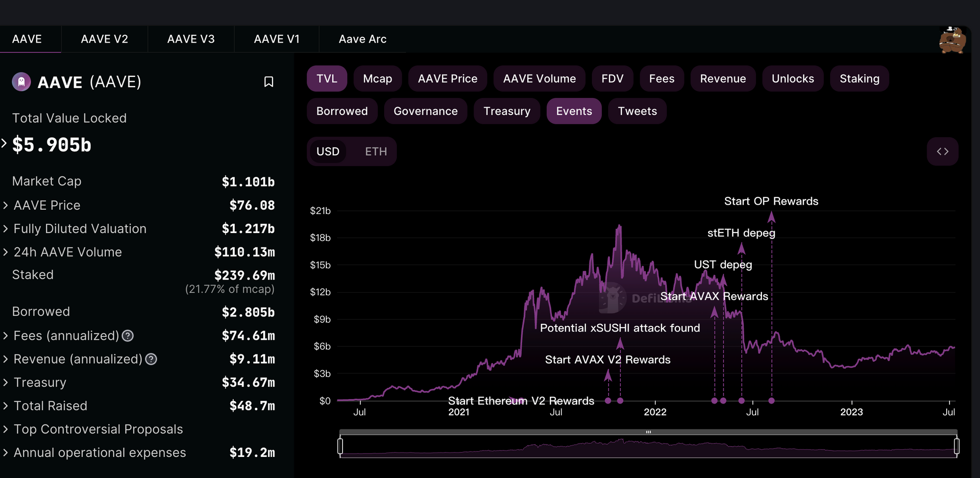Click the $5.905b total value locked figure
This screenshot has height=478, width=980.
pyautogui.click(x=51, y=145)
